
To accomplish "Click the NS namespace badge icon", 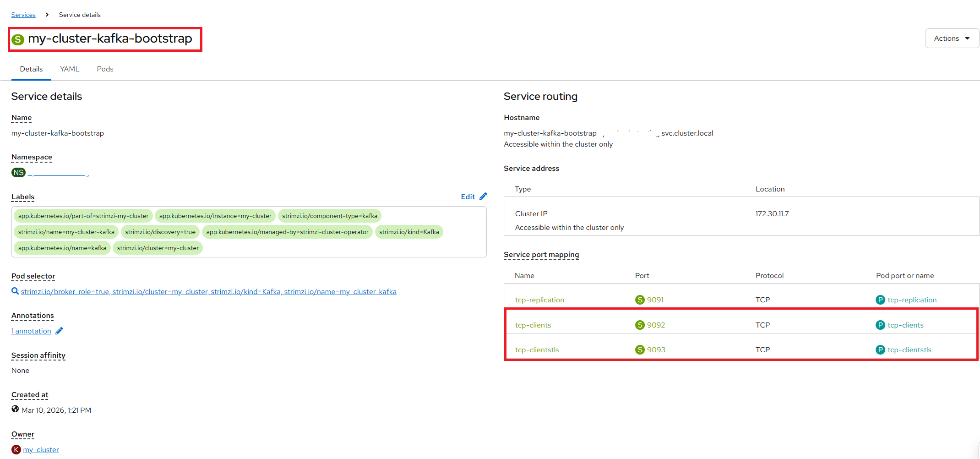I will (x=18, y=173).
